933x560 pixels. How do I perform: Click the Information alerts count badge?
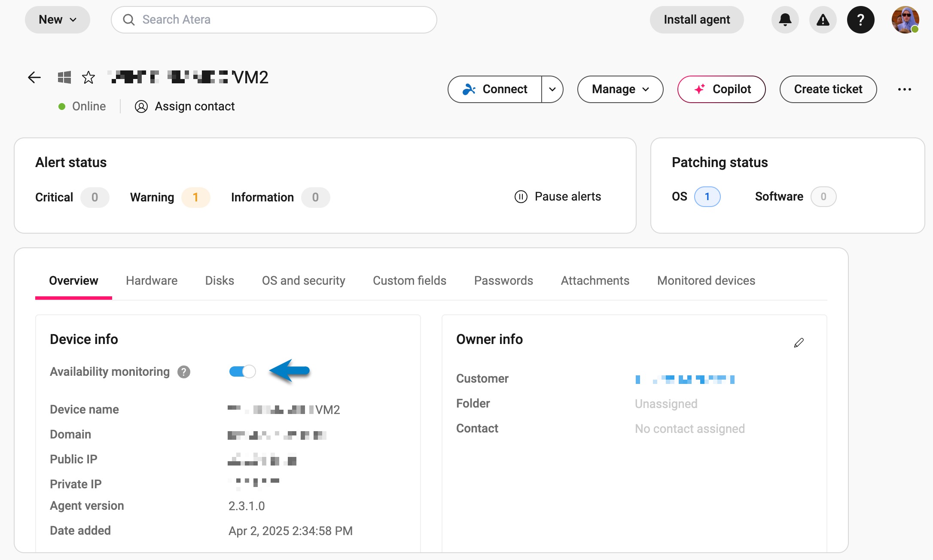click(x=315, y=198)
